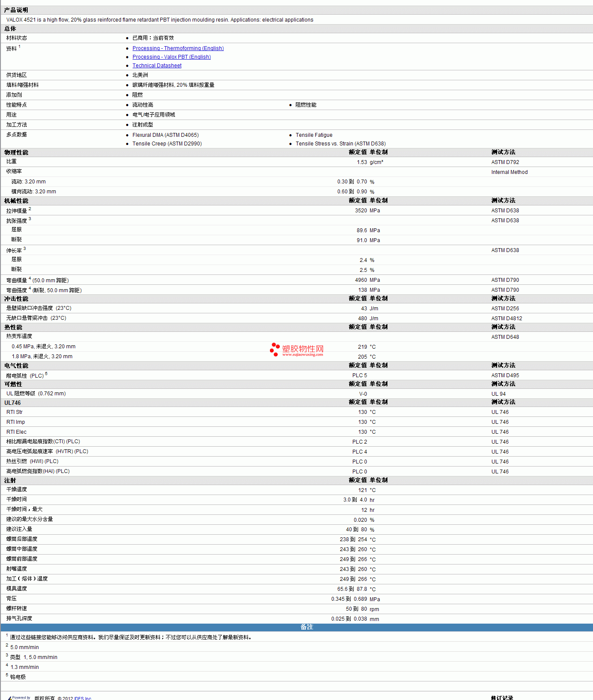Click the Powered by logo in footer
The width and height of the screenshot is (593, 700).
pos(19,697)
